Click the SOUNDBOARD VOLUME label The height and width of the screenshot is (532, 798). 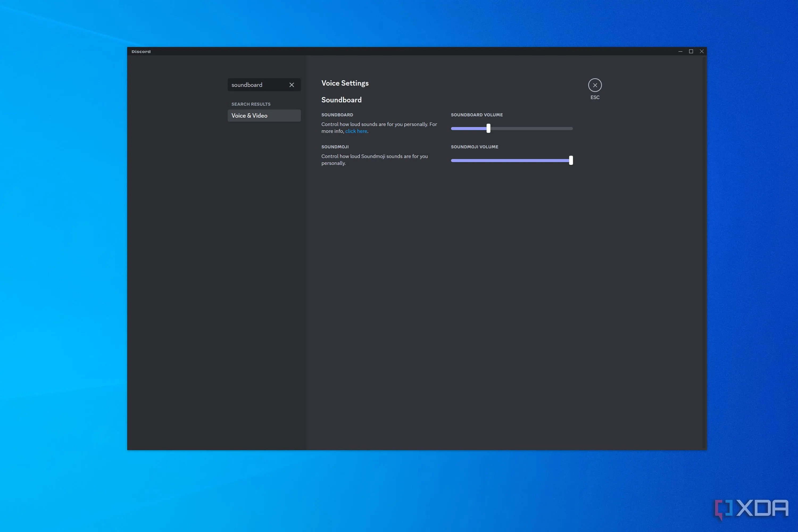477,115
